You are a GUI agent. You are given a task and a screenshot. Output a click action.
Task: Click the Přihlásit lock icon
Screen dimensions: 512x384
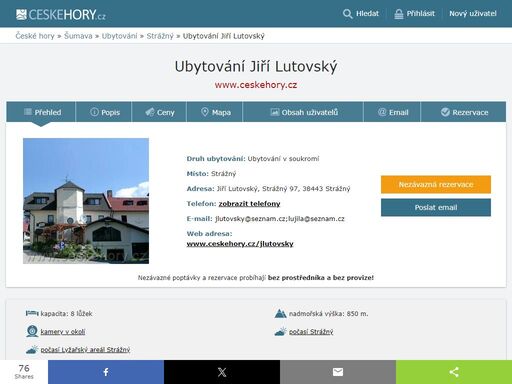pos(399,14)
